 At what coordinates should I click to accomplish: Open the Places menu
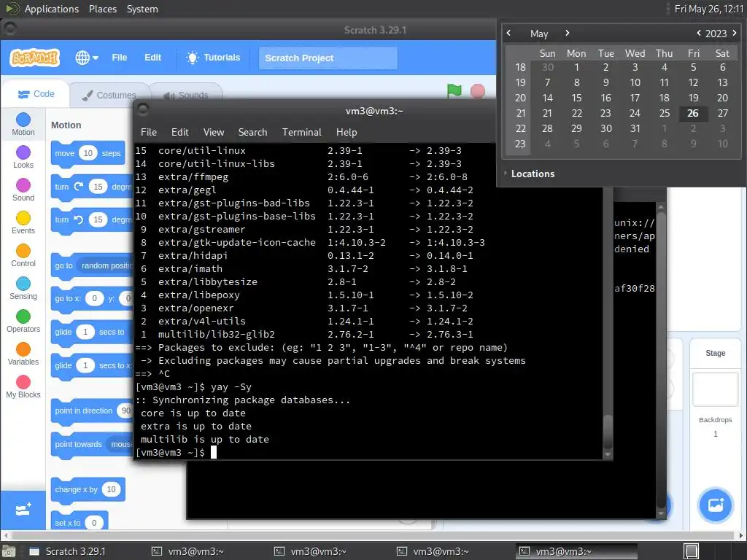[x=102, y=9]
